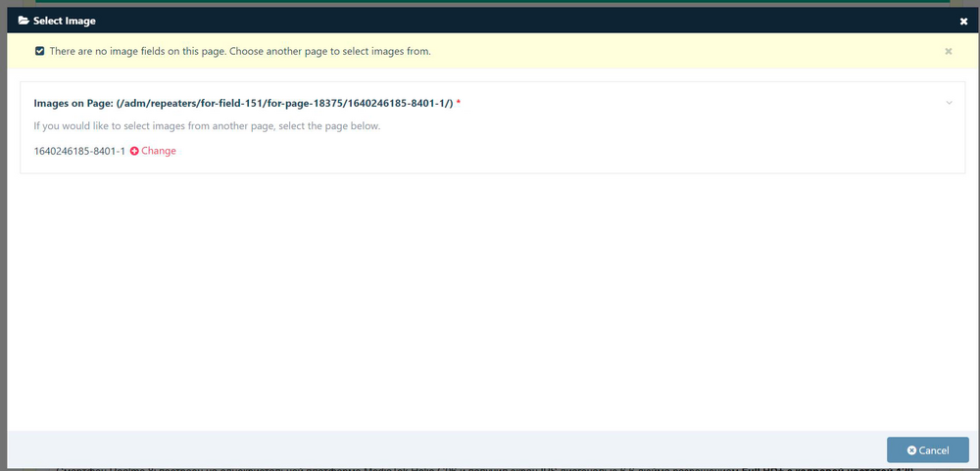Collapse the Images on Page section chevron

(x=949, y=103)
